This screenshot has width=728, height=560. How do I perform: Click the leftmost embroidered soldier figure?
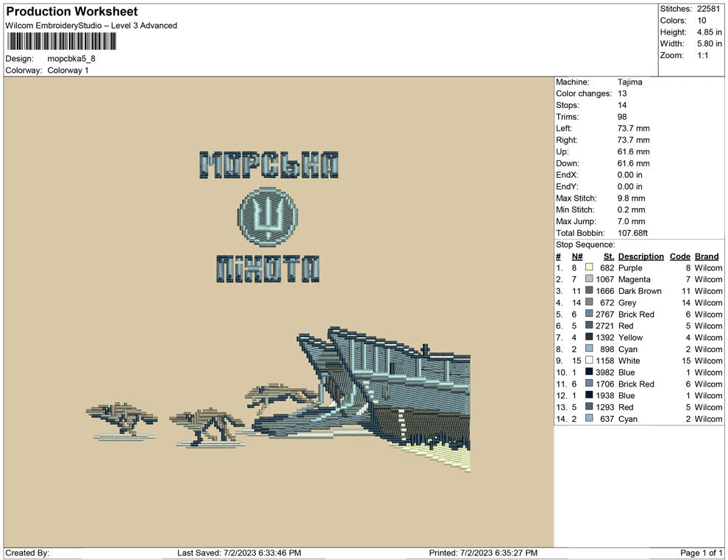tap(121, 420)
